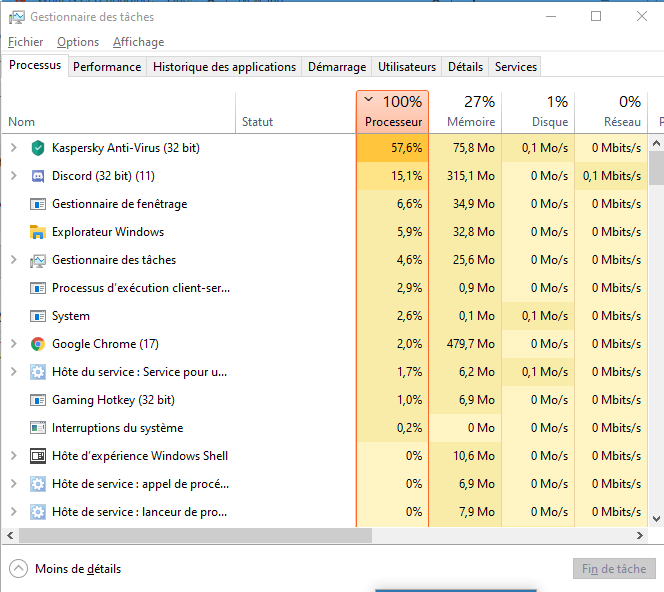Viewport: 664px width, 592px height.
Task: Expand the Discord (32 bit) process group
Action: (14, 175)
